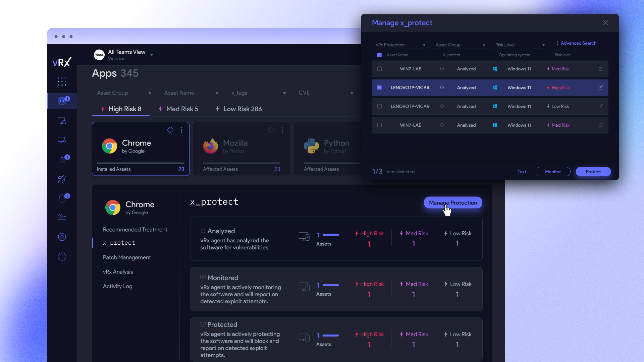Toggle the select-all Asset Name checkbox

[379, 55]
